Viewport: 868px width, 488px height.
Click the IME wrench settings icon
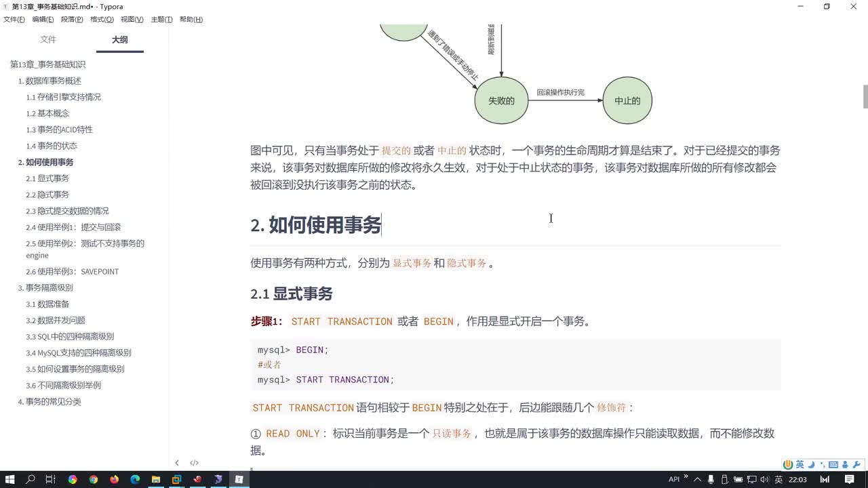click(856, 465)
